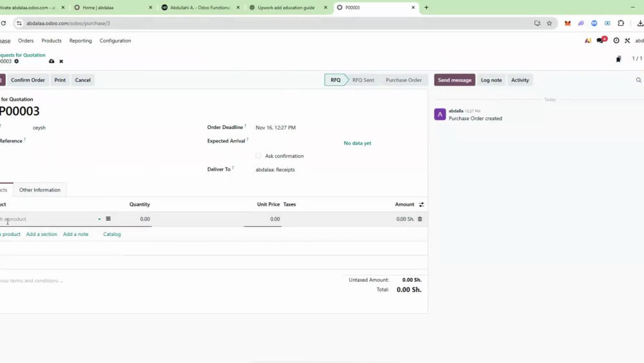
Task: Click abdalla's avatar in chatter
Action: [440, 114]
